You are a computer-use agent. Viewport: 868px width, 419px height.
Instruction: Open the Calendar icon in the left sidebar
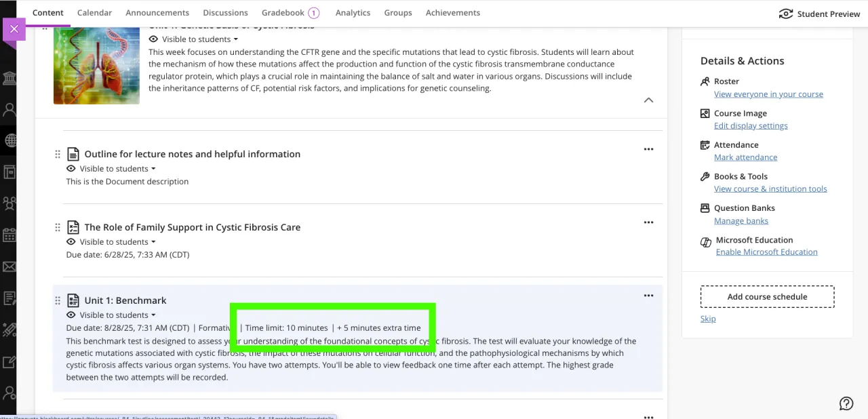9,234
